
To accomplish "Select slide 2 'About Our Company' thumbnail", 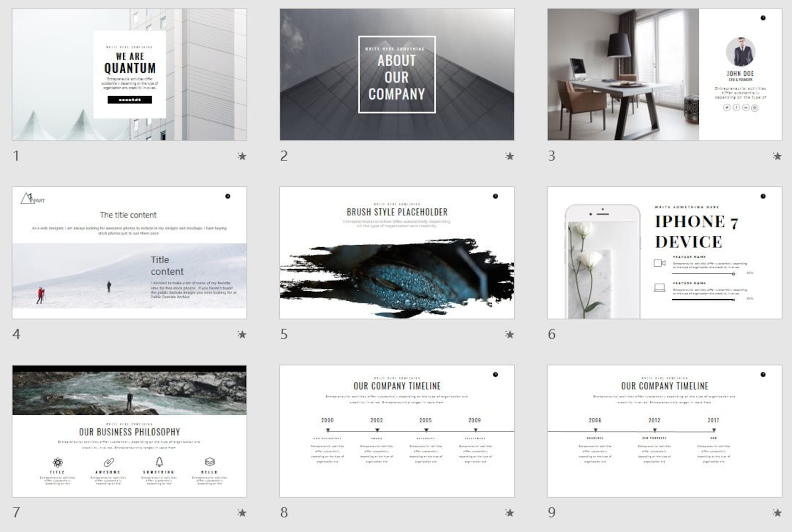I will 397,74.
